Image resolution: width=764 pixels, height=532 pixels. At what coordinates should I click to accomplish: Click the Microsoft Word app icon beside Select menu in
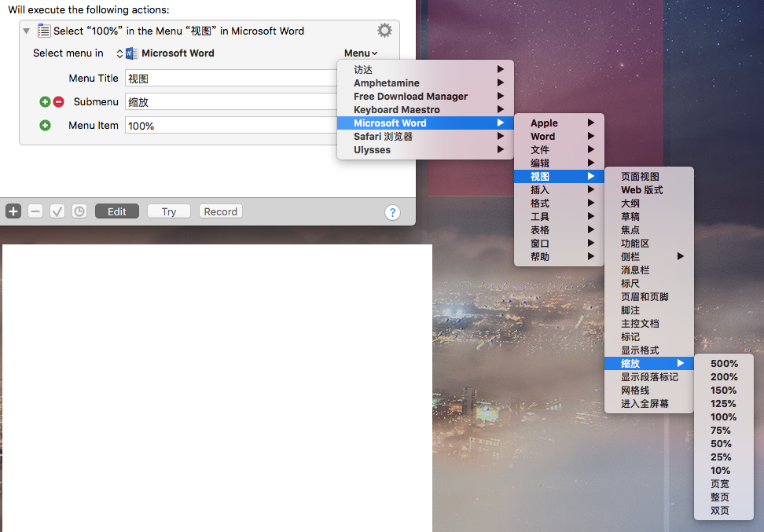[x=130, y=53]
